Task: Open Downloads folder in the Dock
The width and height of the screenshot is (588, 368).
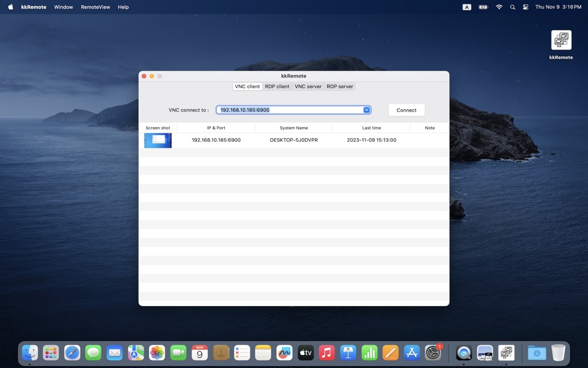Action: [537, 353]
